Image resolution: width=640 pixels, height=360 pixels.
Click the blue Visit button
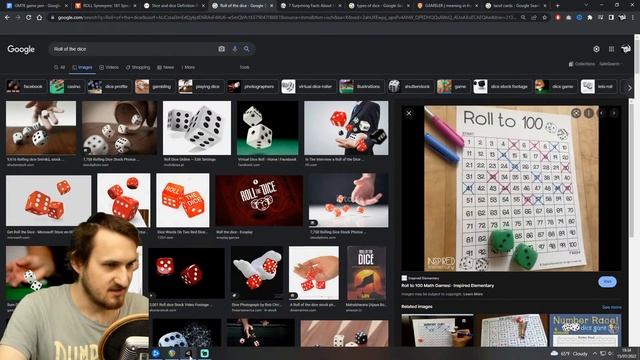(607, 282)
